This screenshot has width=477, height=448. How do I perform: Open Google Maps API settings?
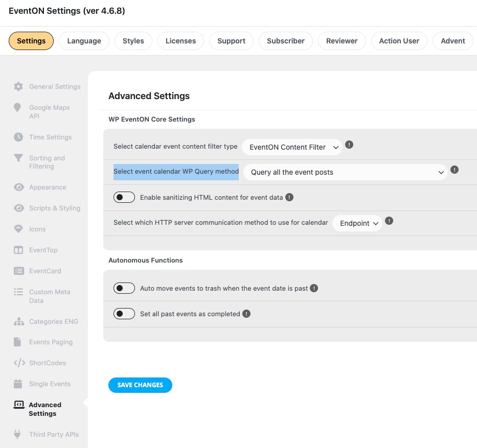coord(49,112)
